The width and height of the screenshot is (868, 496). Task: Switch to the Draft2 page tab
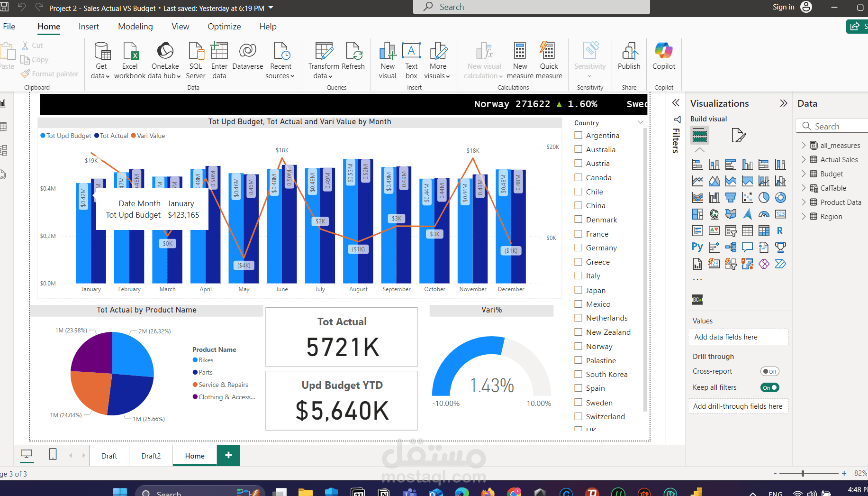click(151, 456)
